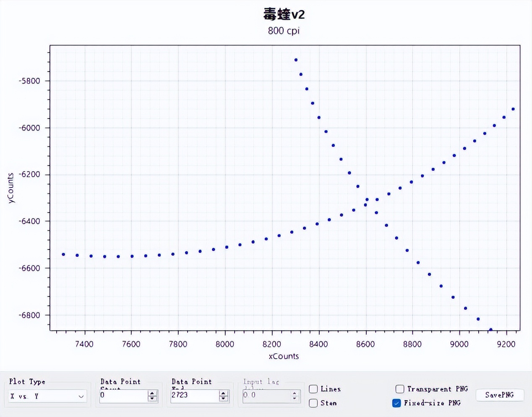
Task: Increment the Data Point End value
Action: click(223, 393)
